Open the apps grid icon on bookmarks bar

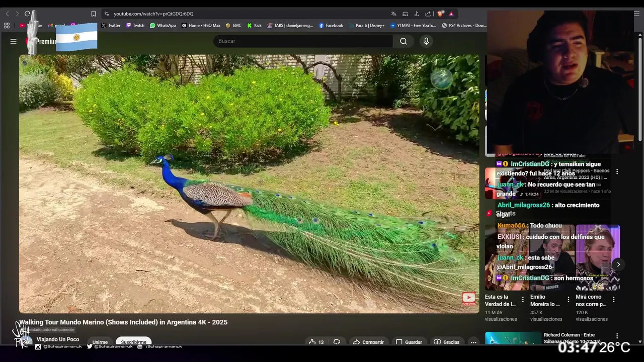tap(7, 25)
